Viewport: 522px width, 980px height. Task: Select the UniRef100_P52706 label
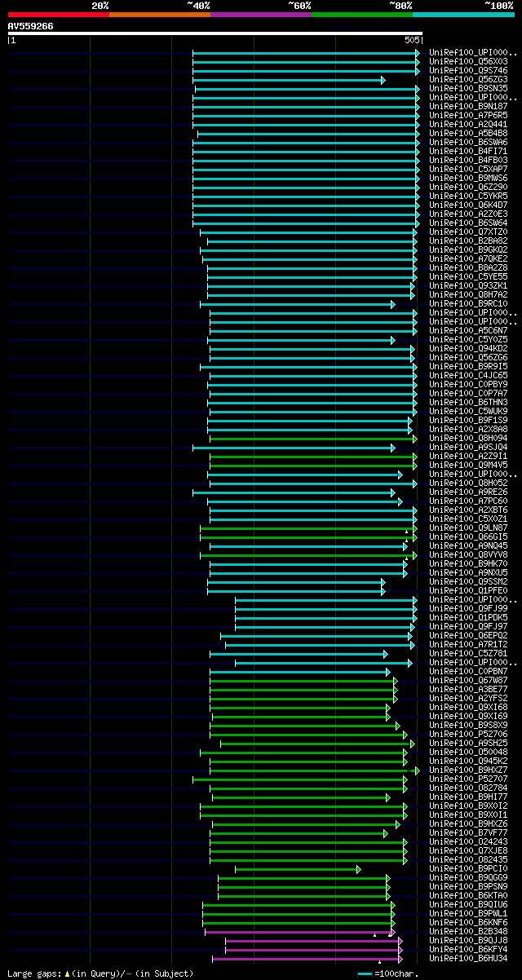coord(468,734)
